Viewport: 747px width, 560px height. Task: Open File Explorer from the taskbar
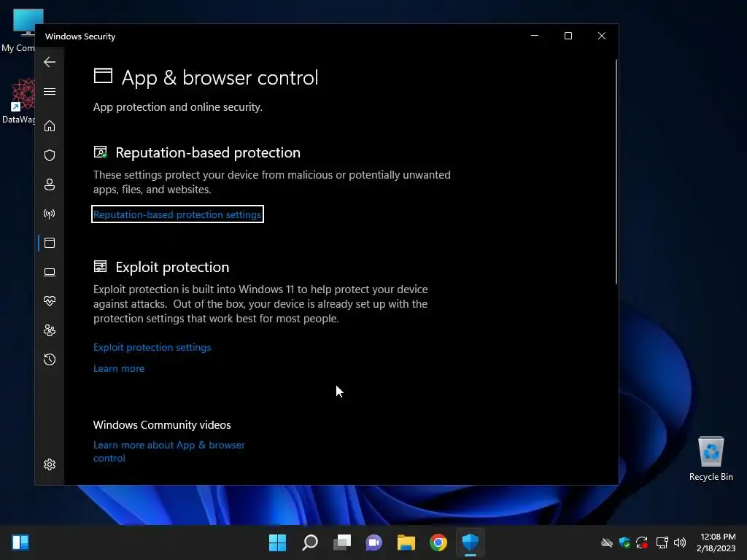pos(406,542)
